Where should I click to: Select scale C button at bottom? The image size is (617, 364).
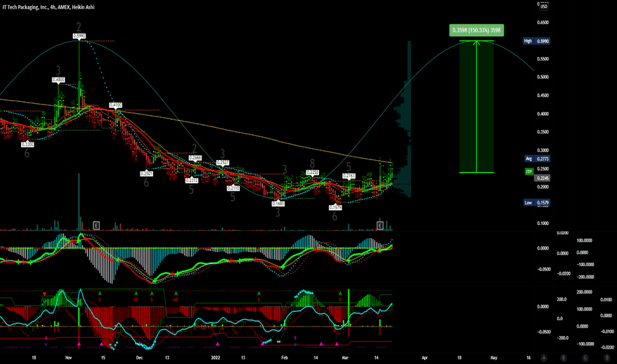coord(585,357)
